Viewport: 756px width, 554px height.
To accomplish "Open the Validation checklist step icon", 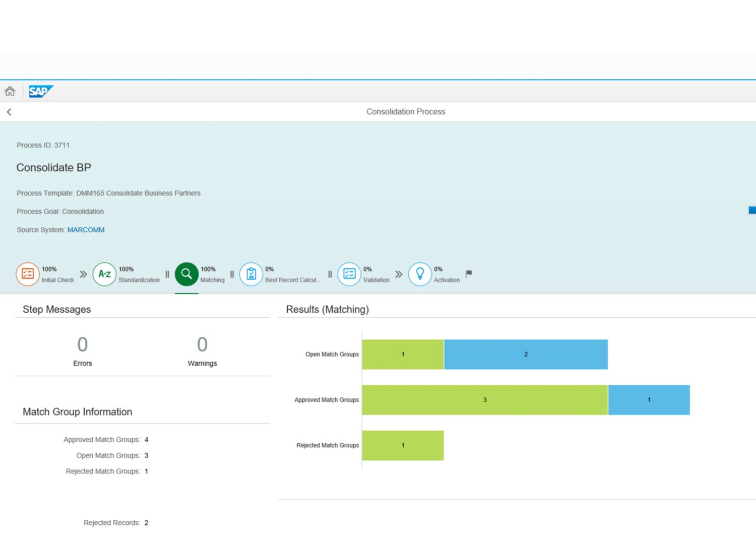I will (349, 274).
